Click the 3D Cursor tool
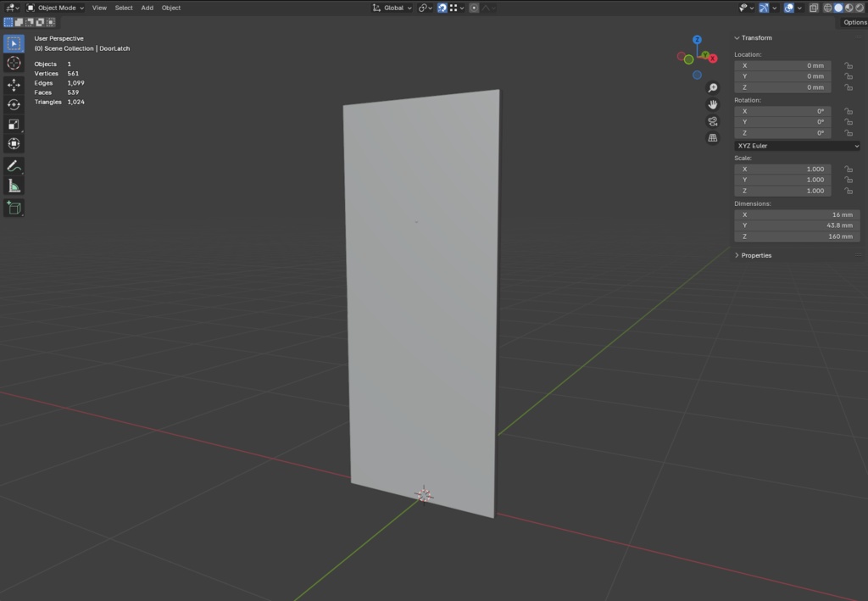Viewport: 868px width, 601px height. [x=14, y=63]
